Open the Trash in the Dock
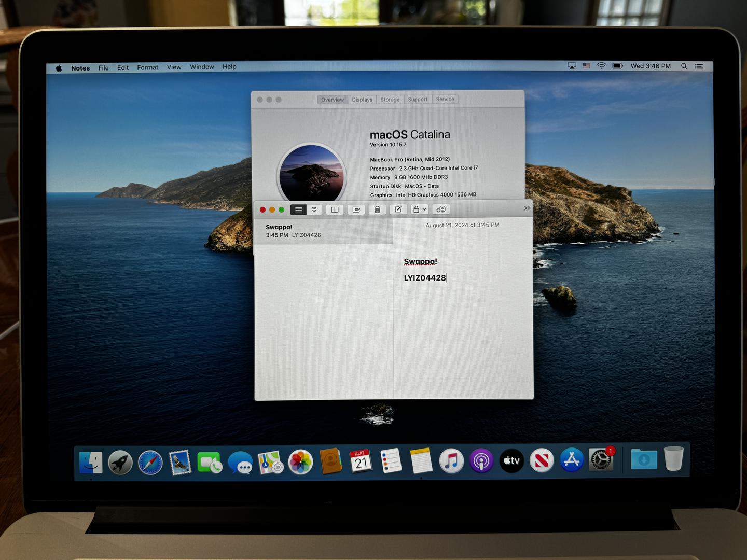The height and width of the screenshot is (560, 747). pyautogui.click(x=674, y=459)
